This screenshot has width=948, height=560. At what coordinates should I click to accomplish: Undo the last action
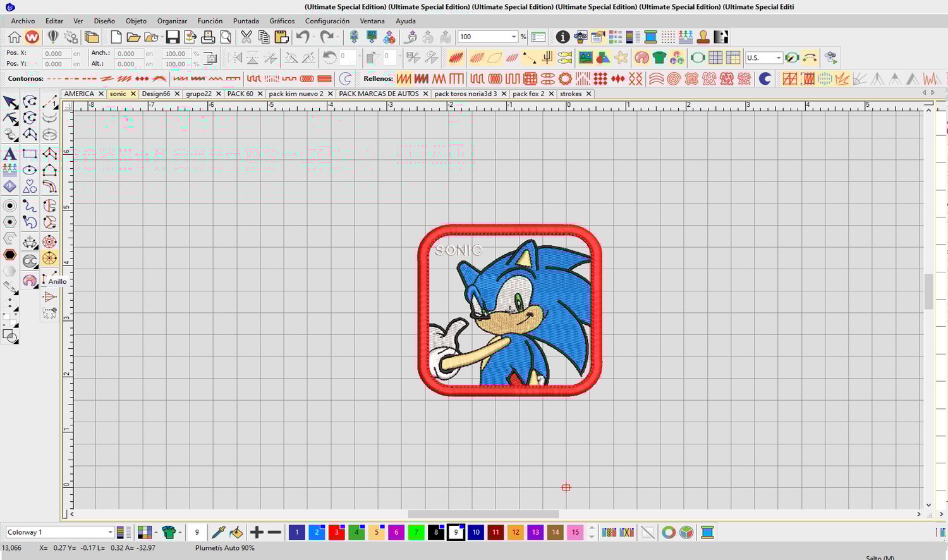(303, 37)
